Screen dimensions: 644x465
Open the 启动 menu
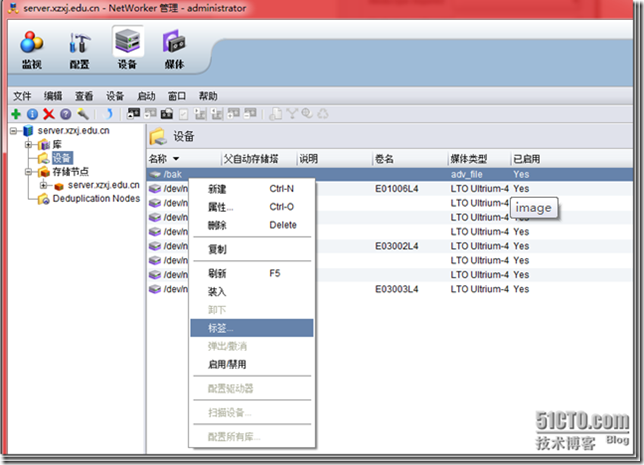click(x=146, y=96)
